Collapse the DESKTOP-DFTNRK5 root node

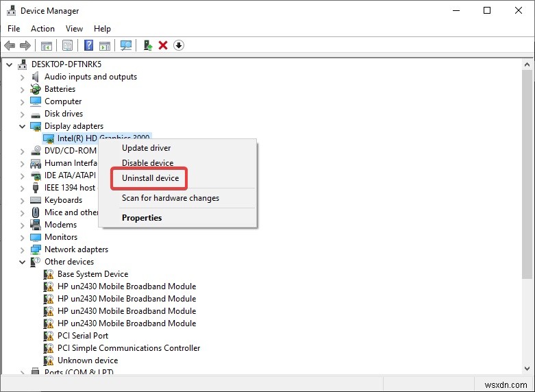click(x=10, y=64)
